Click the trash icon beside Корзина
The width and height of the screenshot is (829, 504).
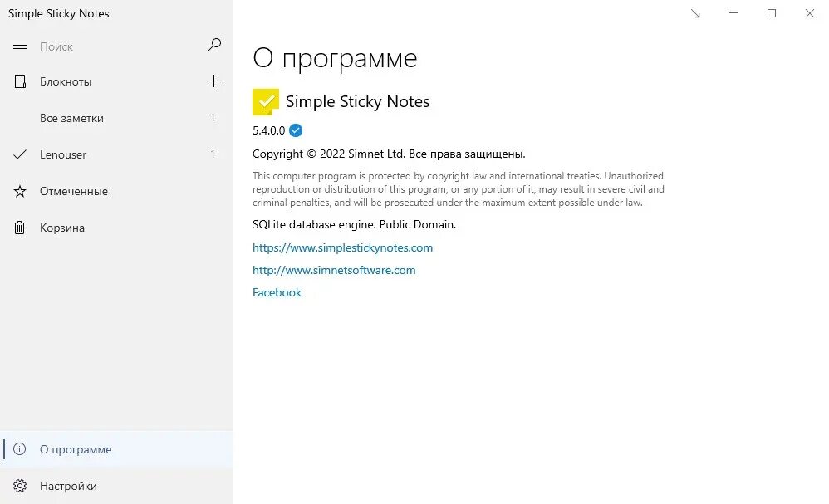(x=20, y=228)
